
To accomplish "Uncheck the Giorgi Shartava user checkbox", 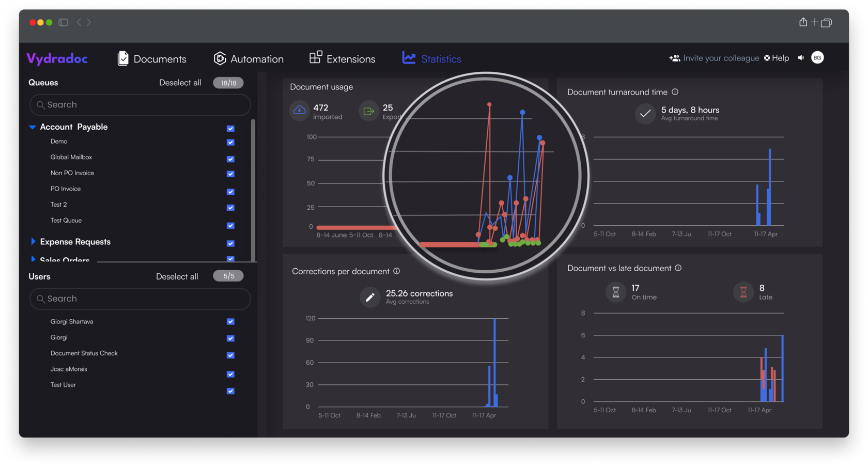I will (230, 321).
